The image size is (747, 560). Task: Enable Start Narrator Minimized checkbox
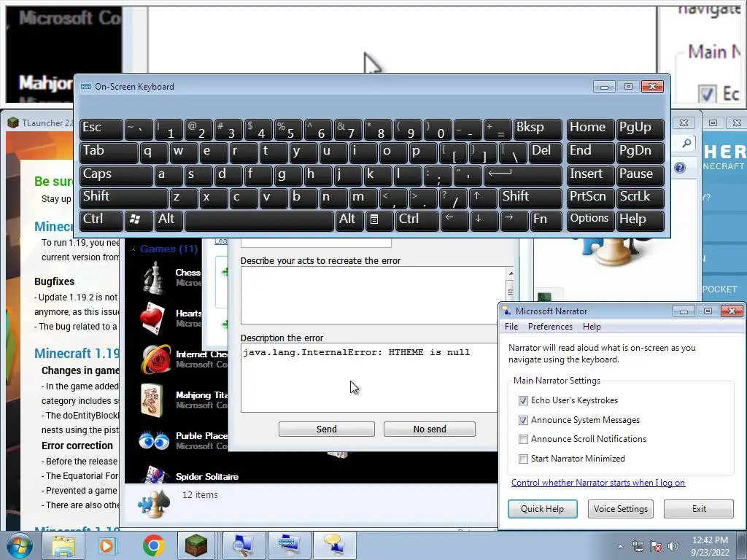(523, 459)
